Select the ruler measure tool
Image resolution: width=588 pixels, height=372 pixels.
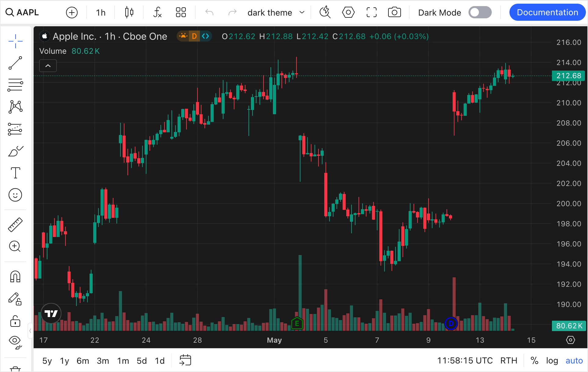(x=15, y=225)
